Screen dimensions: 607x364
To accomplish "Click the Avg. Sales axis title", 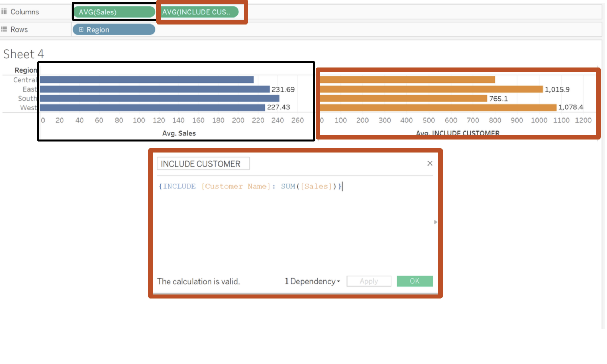I will [x=179, y=133].
